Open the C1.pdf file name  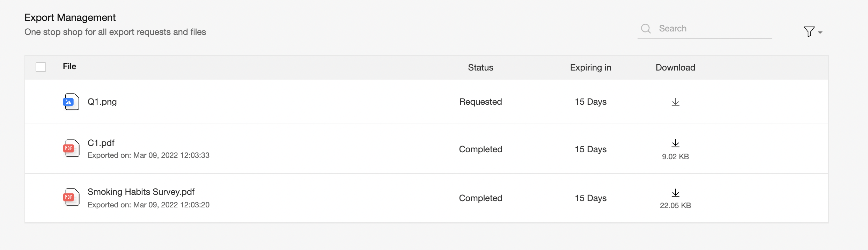[x=101, y=143]
